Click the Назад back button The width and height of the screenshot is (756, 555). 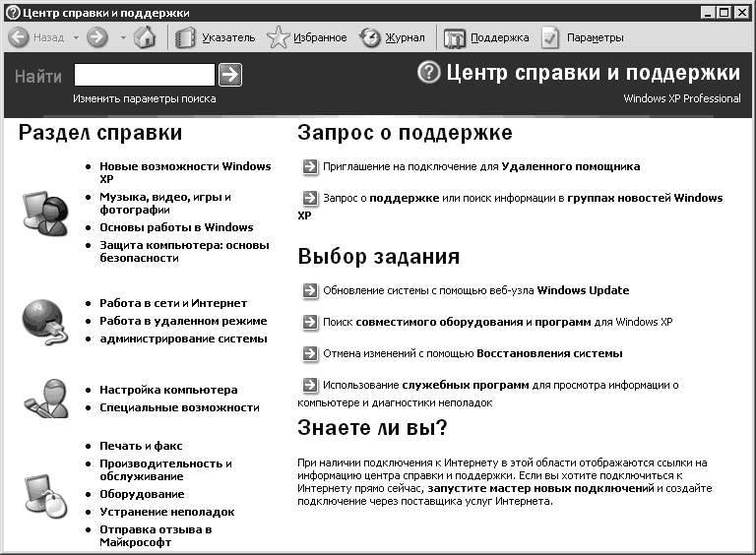tap(37, 38)
